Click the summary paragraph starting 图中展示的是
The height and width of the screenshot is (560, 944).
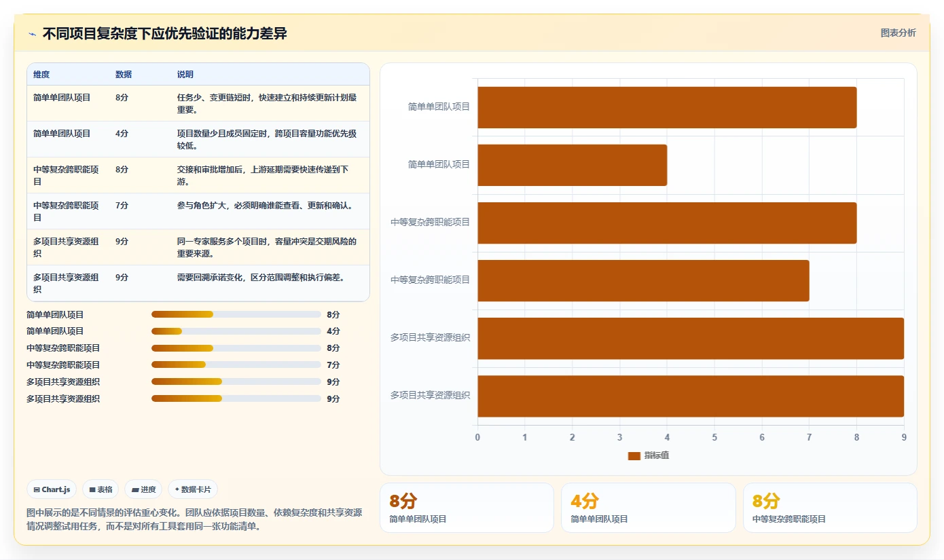pos(194,519)
